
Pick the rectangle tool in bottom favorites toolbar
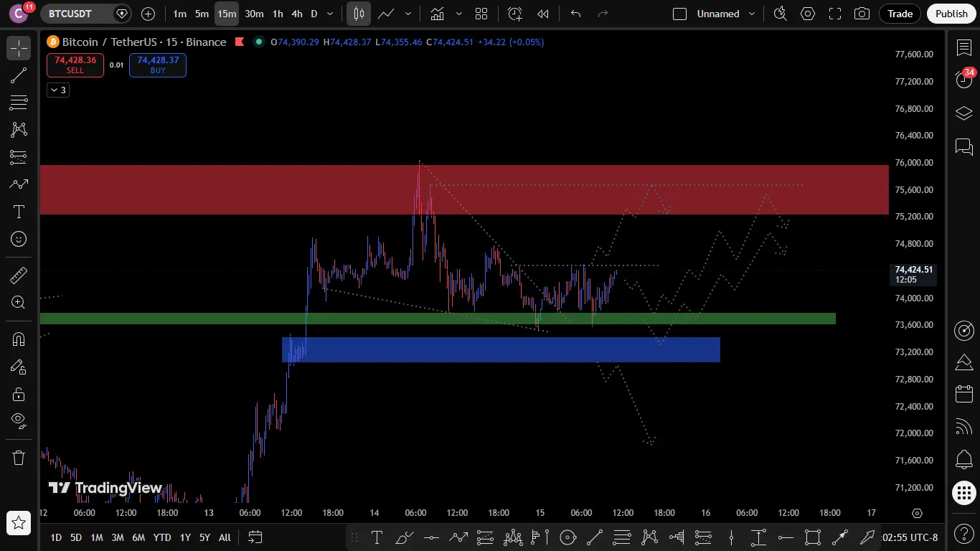(x=813, y=537)
